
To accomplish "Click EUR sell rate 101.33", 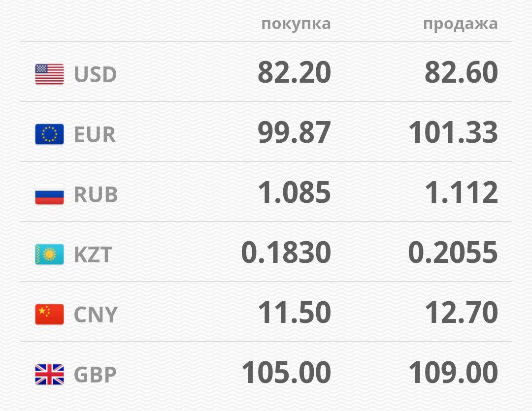I will click(x=453, y=133).
